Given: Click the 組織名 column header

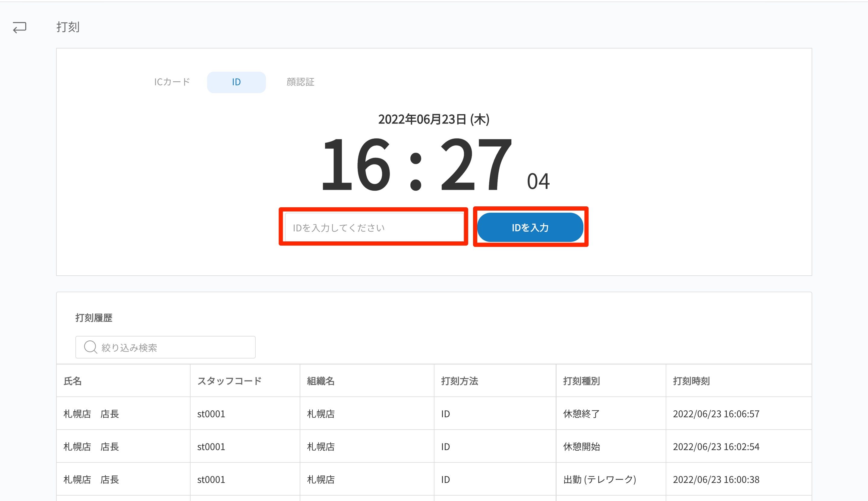Looking at the screenshot, I should [x=320, y=381].
